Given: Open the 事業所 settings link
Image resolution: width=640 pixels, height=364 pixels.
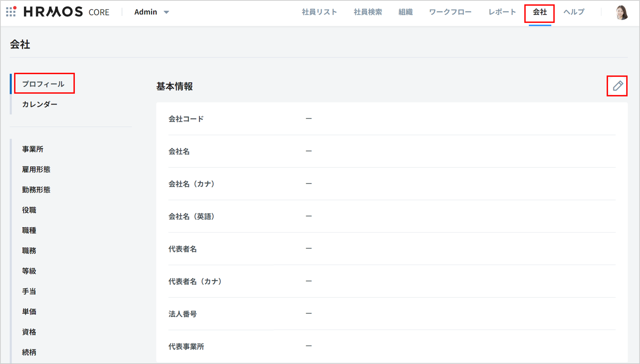Looking at the screenshot, I should coord(33,149).
